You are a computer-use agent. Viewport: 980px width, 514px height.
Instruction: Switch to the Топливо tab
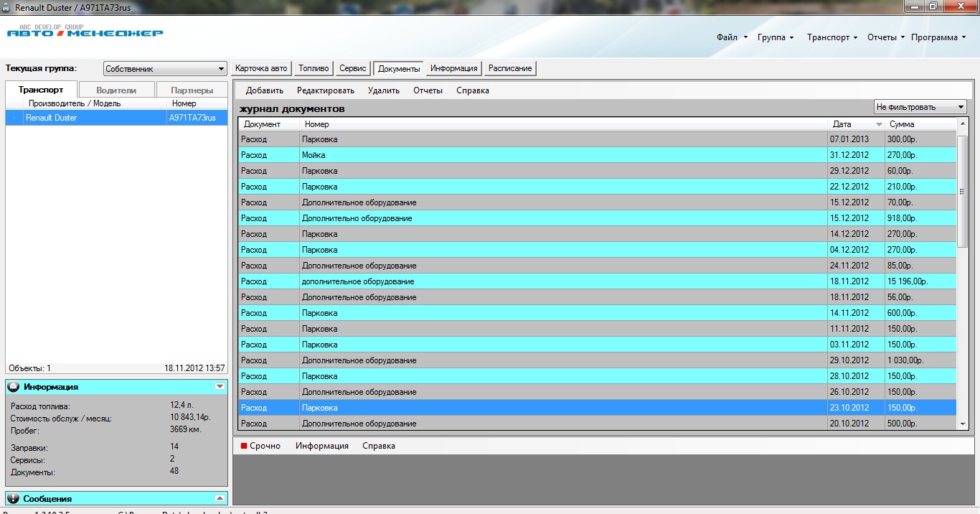tap(314, 68)
